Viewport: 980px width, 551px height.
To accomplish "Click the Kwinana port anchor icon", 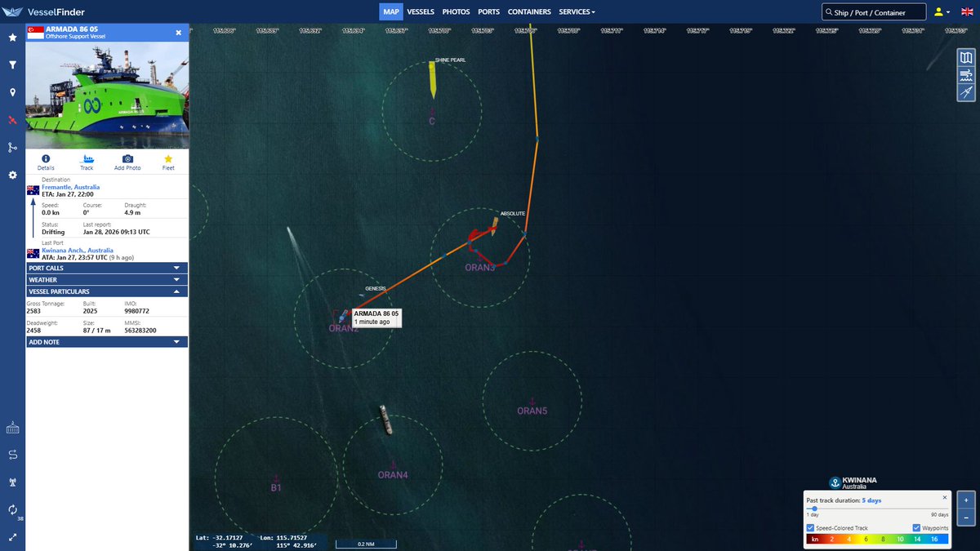I will pos(835,482).
